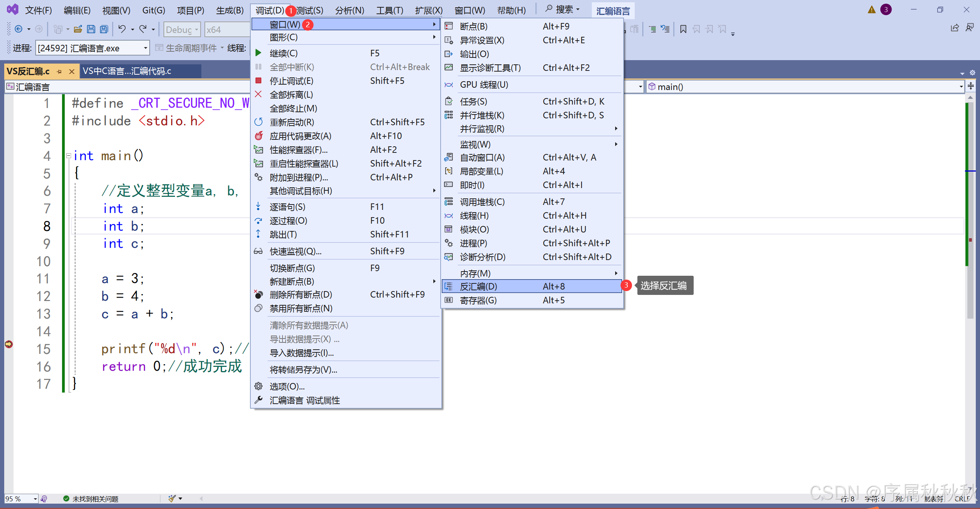
Task: Click the Attach to Process gears icon
Action: (258, 177)
